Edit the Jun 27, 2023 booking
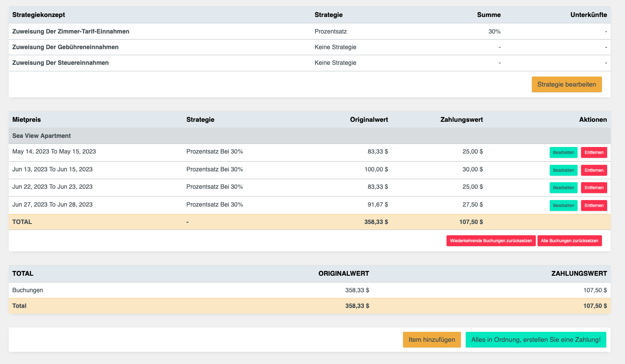 point(563,205)
